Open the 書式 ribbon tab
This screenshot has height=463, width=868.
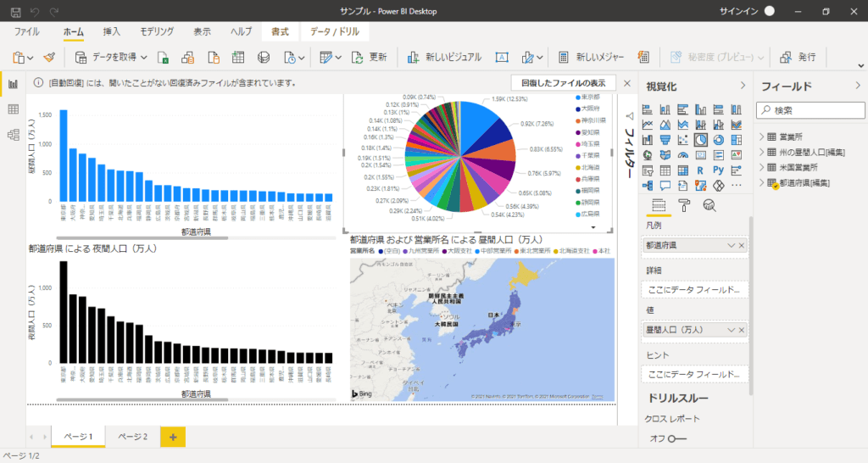(280, 31)
